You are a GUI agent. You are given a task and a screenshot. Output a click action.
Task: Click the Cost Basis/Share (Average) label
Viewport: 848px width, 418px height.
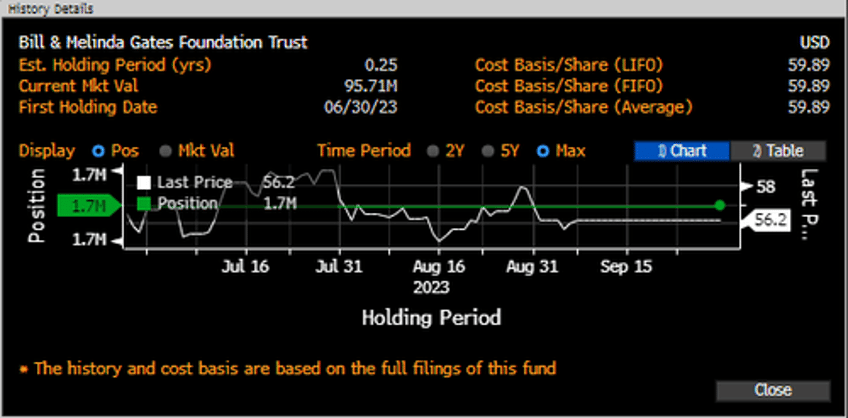point(584,107)
